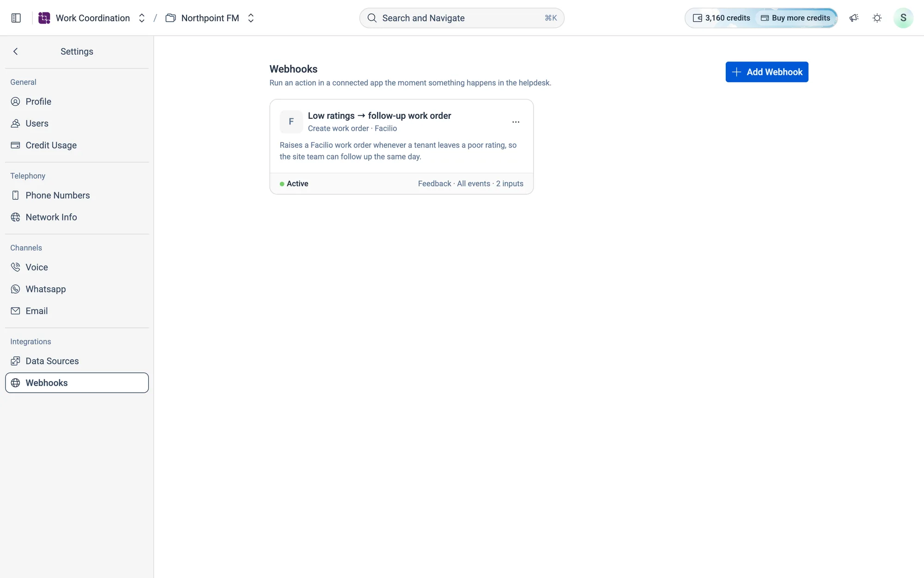This screenshot has height=578, width=924.
Task: Toggle light/dark theme sun icon
Action: click(877, 18)
